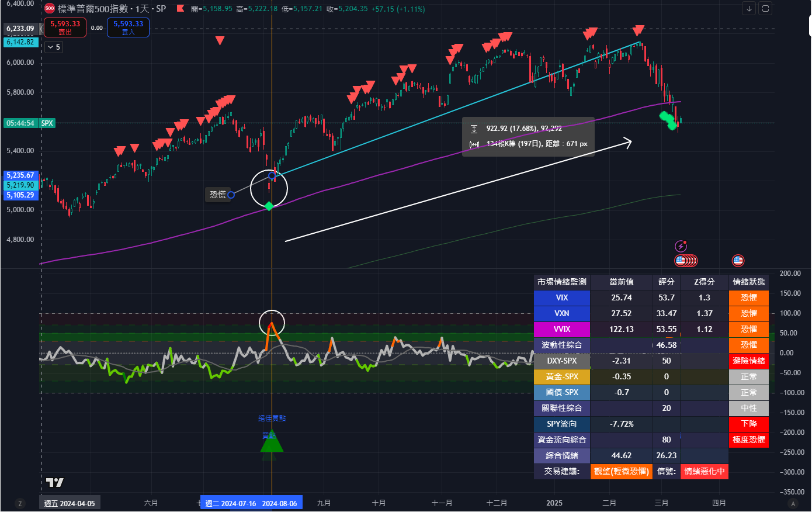The height and width of the screenshot is (512, 812).
Task: Click the blue 買入 buy button
Action: click(x=128, y=27)
